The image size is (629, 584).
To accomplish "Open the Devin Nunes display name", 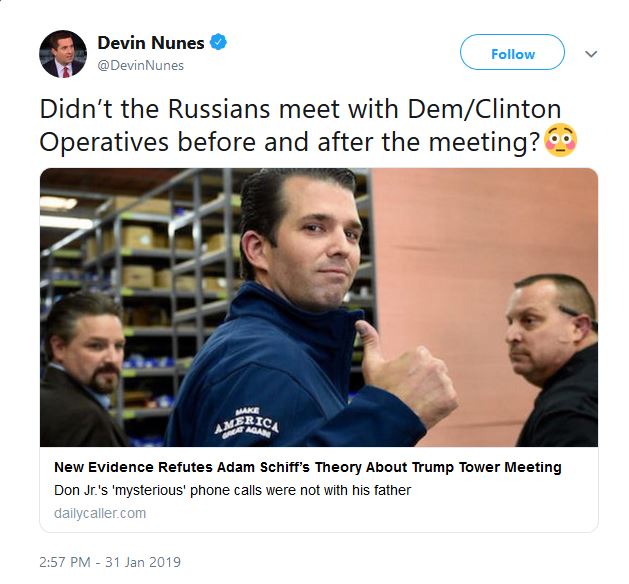I will click(150, 43).
